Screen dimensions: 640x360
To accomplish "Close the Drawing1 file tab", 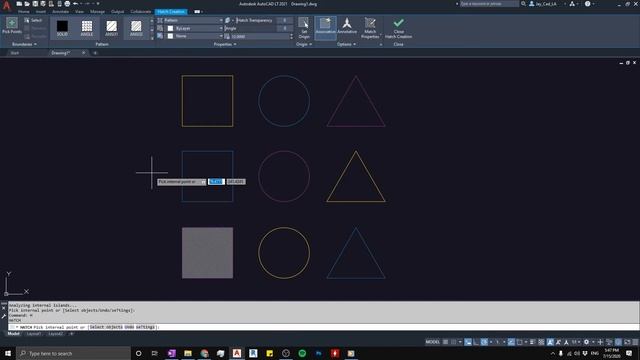I will pos(83,53).
